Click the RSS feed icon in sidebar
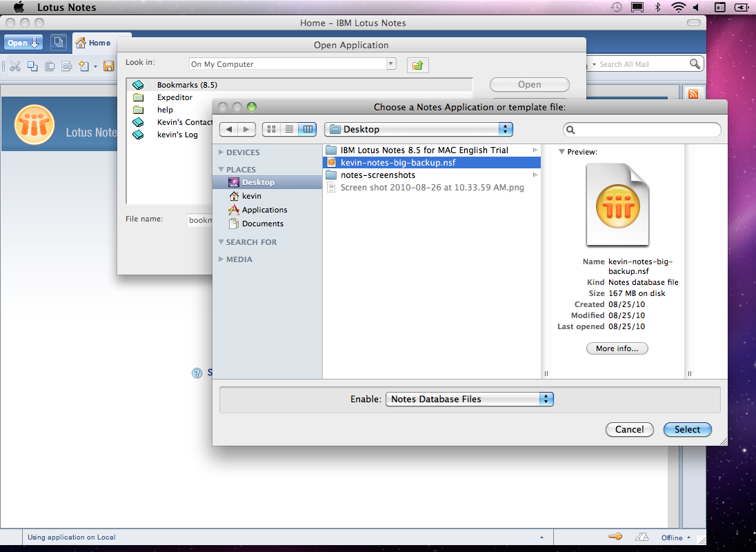 (x=693, y=94)
